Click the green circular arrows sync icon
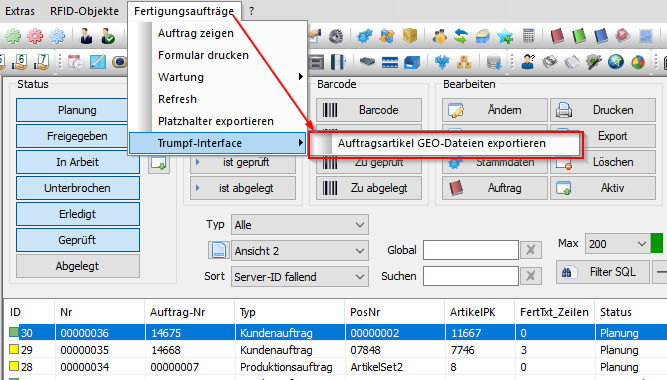Image resolution: width=667 pixels, height=380 pixels. [x=461, y=36]
